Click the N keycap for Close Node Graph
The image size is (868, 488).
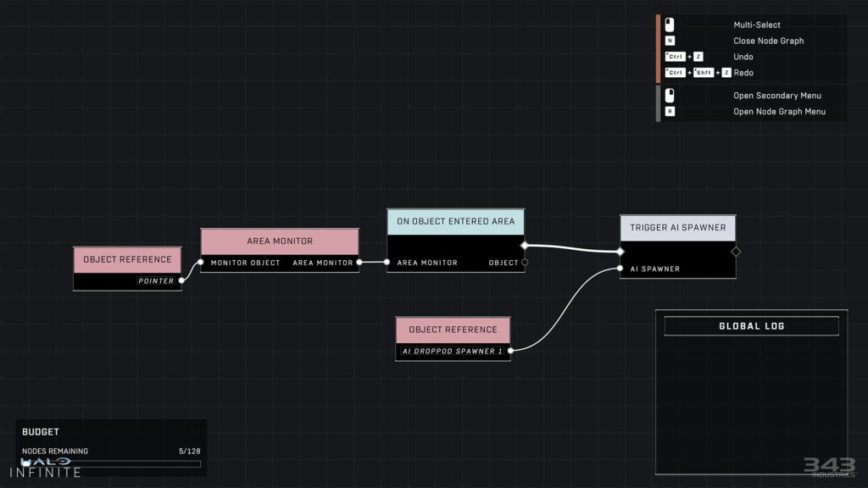click(x=670, y=40)
